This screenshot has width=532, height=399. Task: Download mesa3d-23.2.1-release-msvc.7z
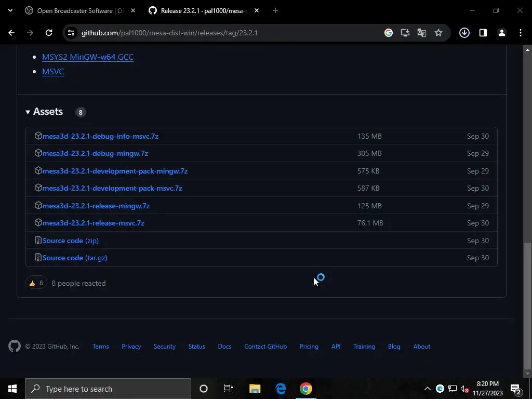tap(94, 223)
